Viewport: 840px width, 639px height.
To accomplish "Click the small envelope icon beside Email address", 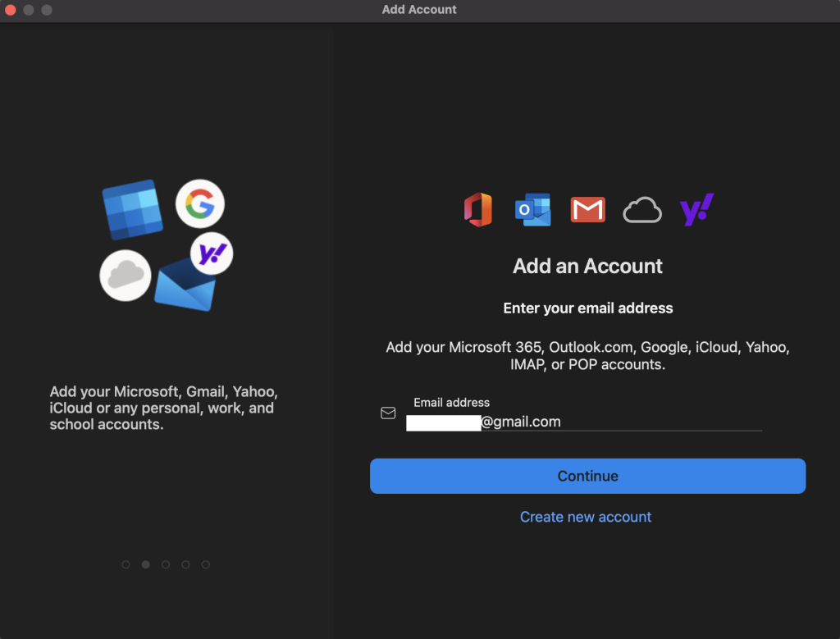I will 388,413.
